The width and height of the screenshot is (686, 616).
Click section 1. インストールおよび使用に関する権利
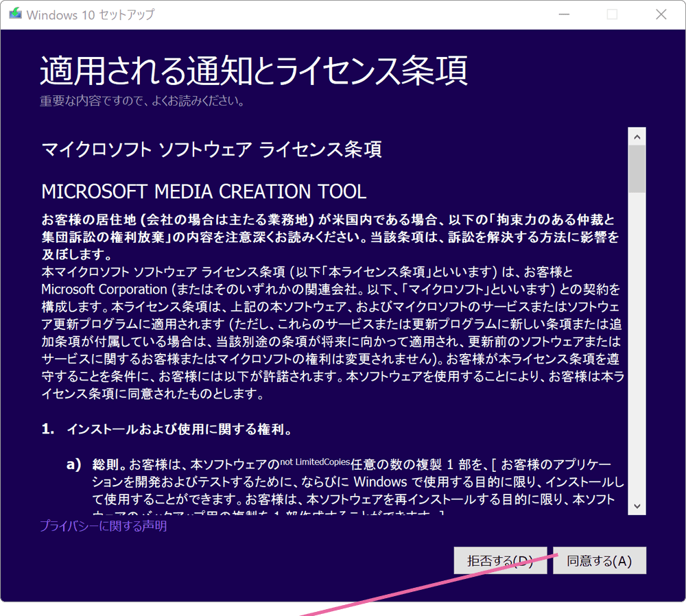point(167,429)
